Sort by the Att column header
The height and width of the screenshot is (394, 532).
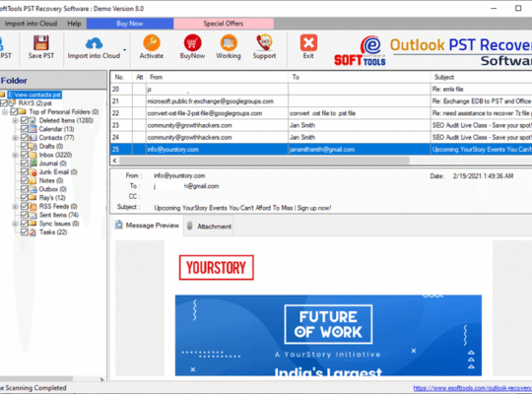(x=139, y=77)
